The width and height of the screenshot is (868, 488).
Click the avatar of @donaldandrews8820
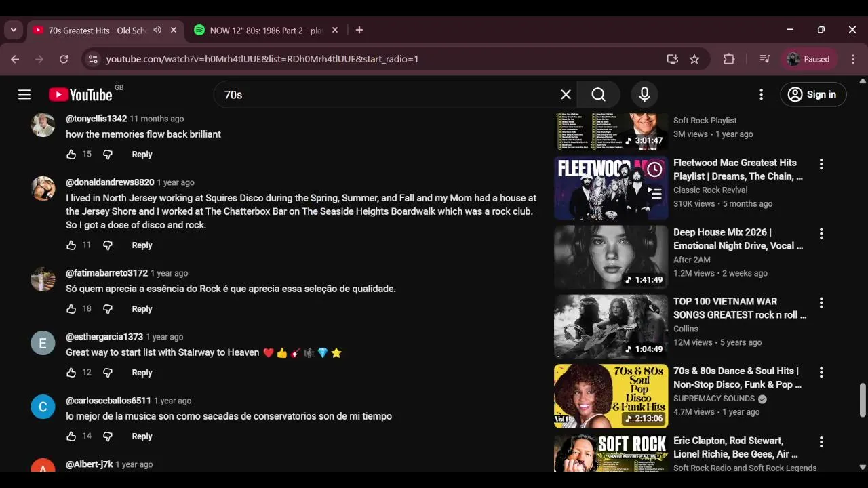(x=43, y=188)
